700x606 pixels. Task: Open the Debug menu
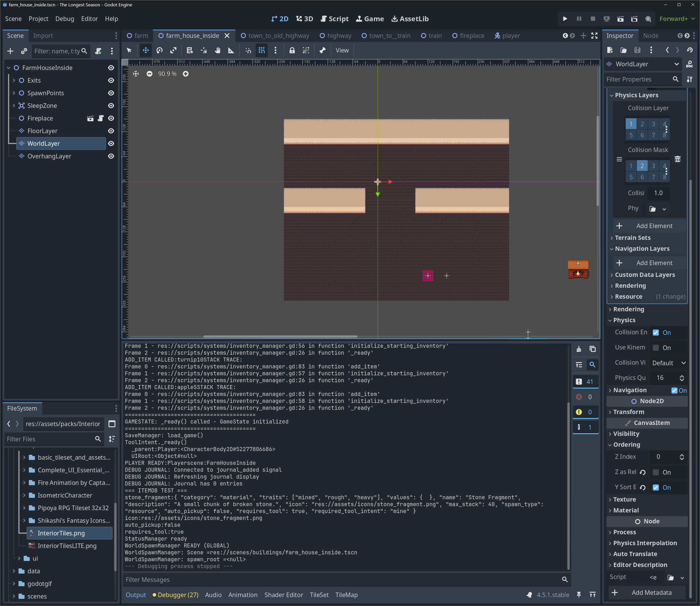tap(65, 19)
